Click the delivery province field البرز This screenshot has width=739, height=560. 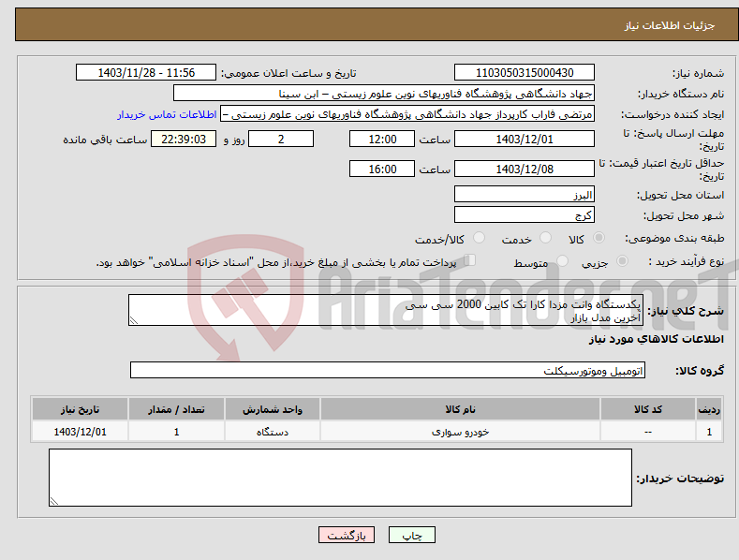click(x=525, y=194)
